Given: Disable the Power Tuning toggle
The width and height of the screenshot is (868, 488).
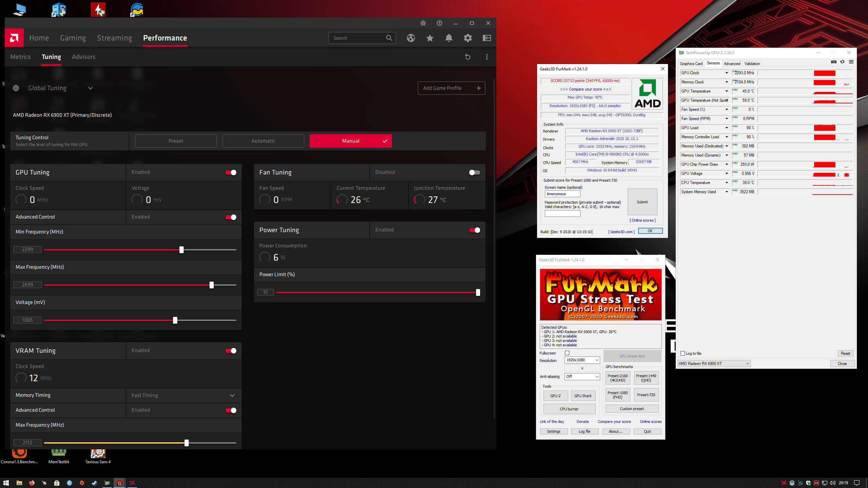Looking at the screenshot, I should pos(474,230).
